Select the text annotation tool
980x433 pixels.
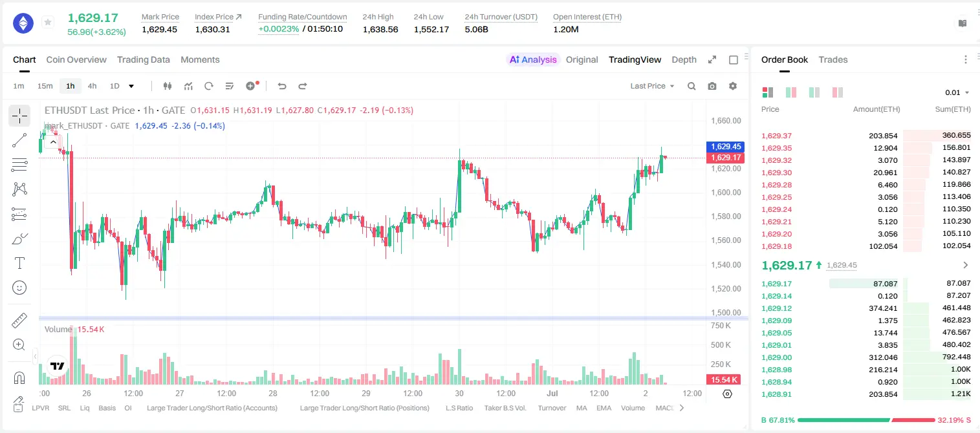[19, 263]
